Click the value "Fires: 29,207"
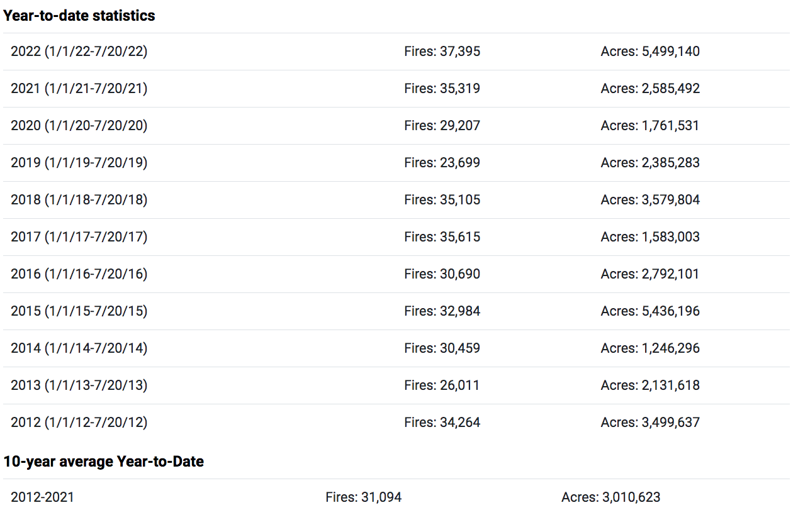The width and height of the screenshot is (798, 532). point(442,126)
